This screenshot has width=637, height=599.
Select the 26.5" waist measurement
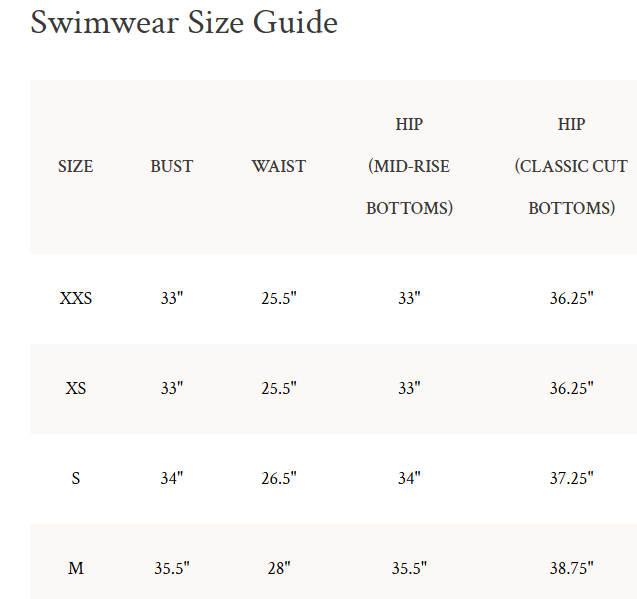coord(279,478)
